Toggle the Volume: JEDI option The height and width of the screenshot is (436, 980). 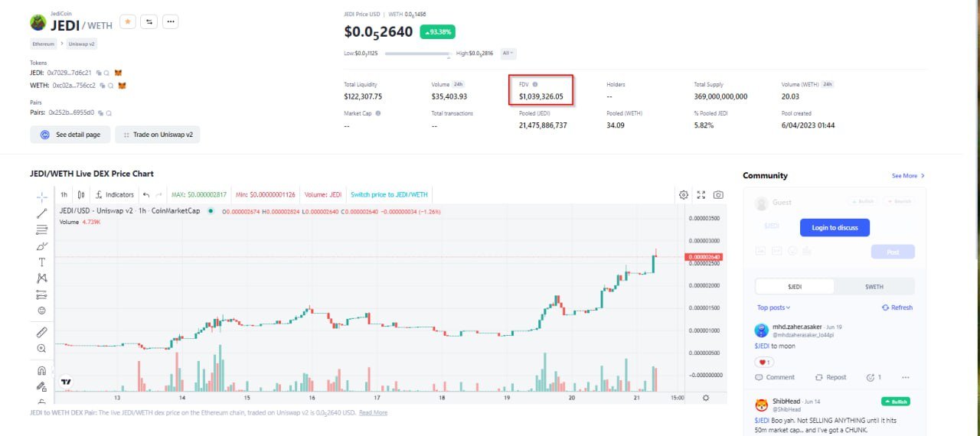pyautogui.click(x=322, y=195)
